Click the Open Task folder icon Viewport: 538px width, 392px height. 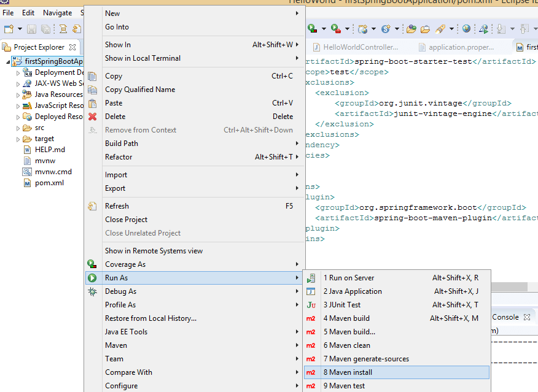coord(425,29)
